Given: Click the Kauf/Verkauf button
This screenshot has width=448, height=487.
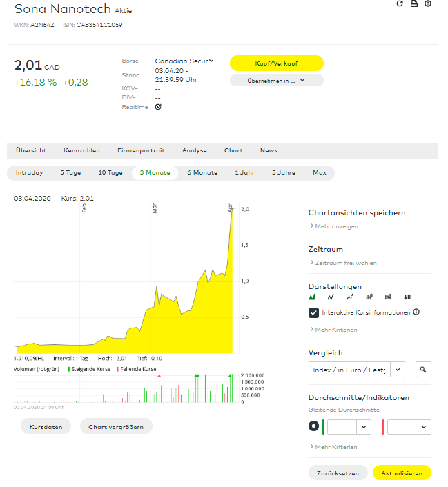Looking at the screenshot, I should [x=276, y=63].
